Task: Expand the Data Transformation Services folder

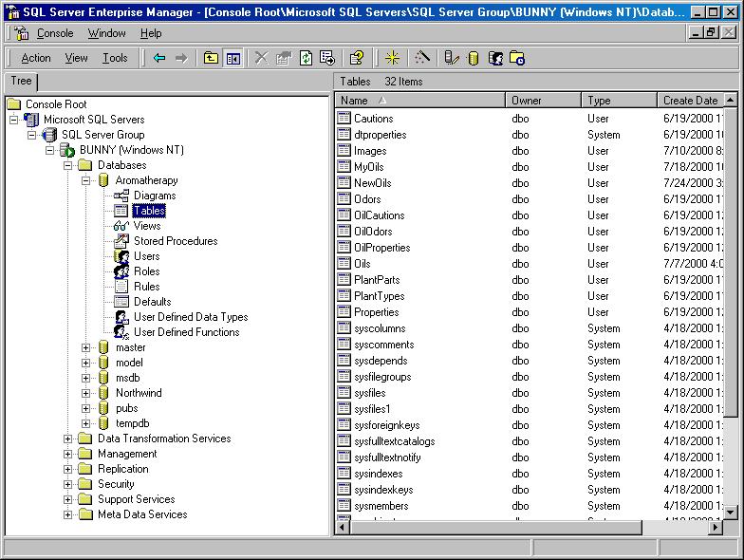Action: (68, 439)
